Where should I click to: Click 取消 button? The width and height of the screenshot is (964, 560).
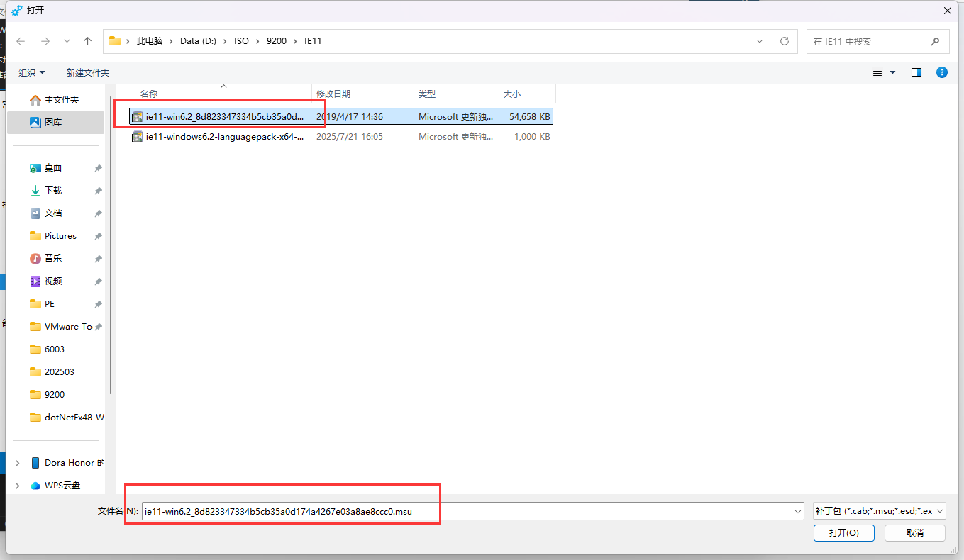click(x=915, y=533)
